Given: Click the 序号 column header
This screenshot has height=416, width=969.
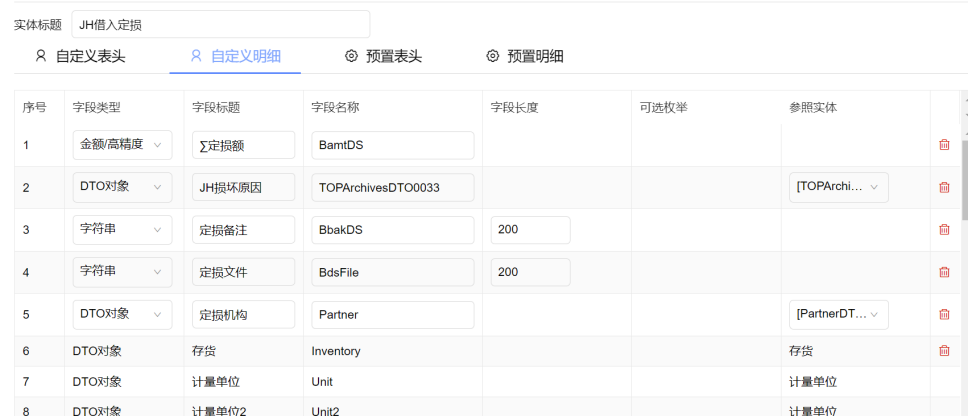Looking at the screenshot, I should click(x=35, y=108).
